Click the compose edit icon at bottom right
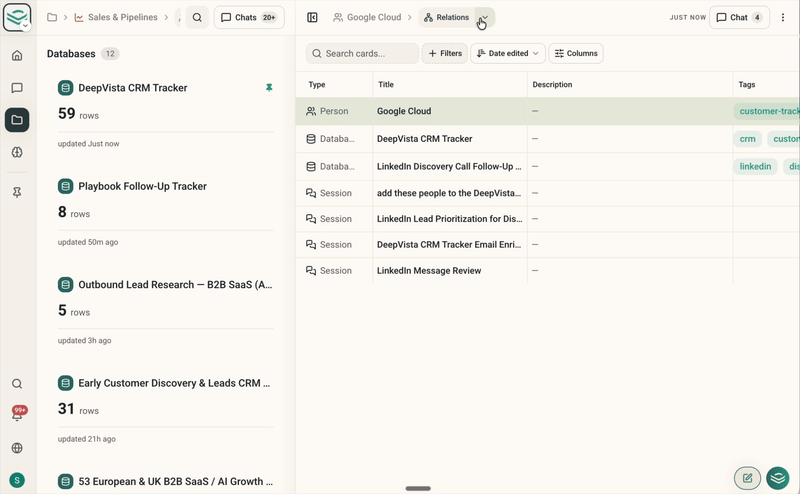The height and width of the screenshot is (494, 800). click(x=747, y=478)
